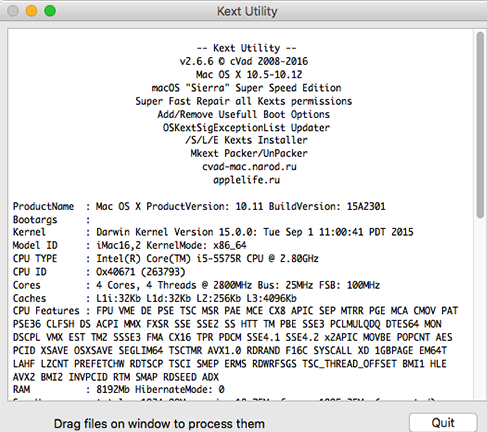Click the line starting with 'DSCPL VMX EST'
The height and width of the screenshot is (432, 487).
point(233,337)
